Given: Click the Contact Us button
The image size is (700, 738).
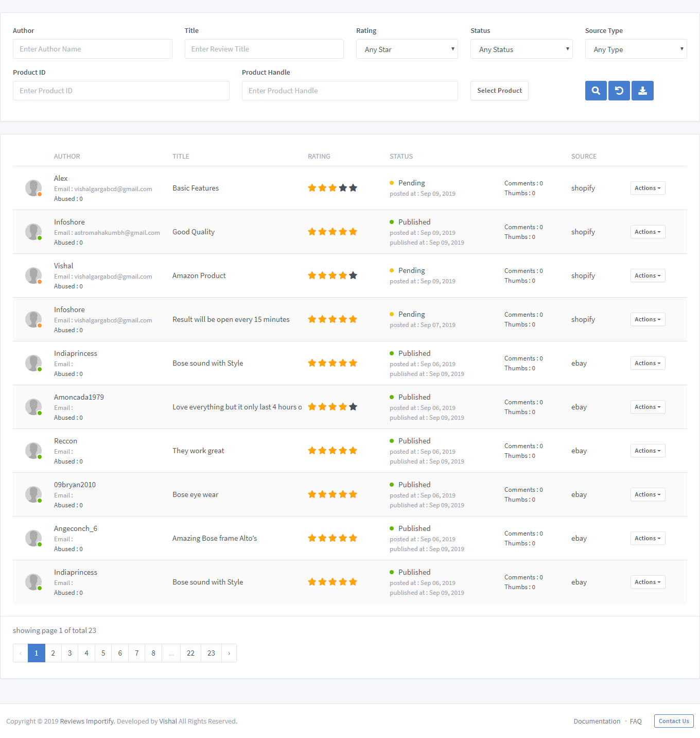Looking at the screenshot, I should click(x=674, y=721).
